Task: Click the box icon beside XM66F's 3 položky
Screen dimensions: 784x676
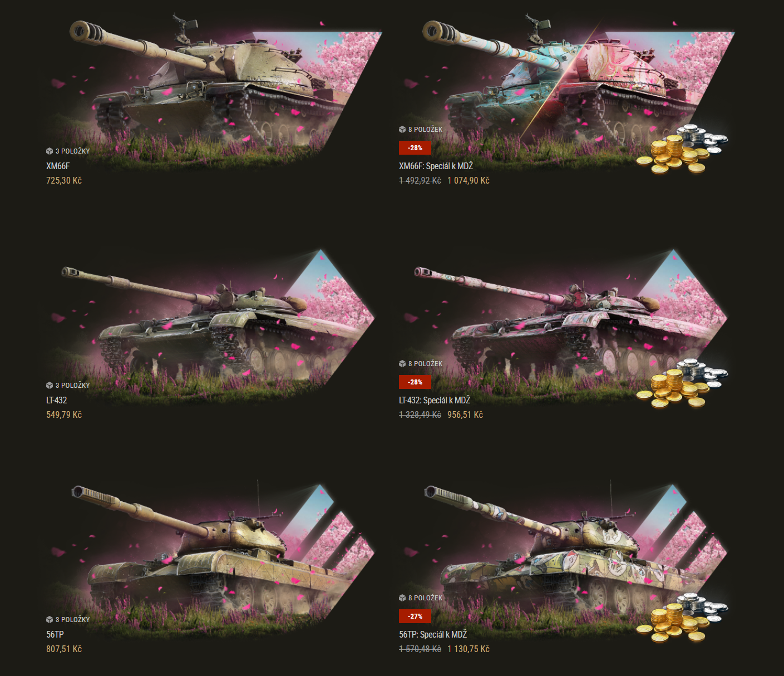Action: (x=50, y=151)
